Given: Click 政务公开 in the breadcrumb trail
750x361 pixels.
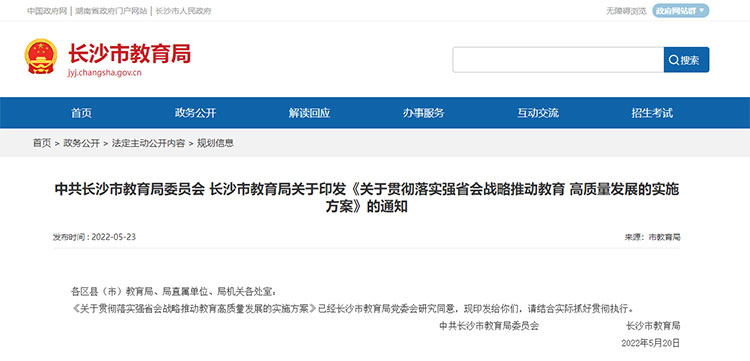Looking at the screenshot, I should click(81, 143).
